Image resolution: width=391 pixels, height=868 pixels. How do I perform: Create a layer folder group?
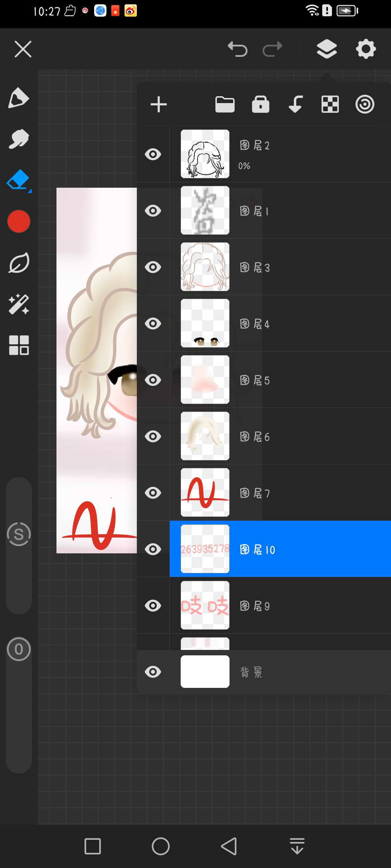tap(225, 105)
